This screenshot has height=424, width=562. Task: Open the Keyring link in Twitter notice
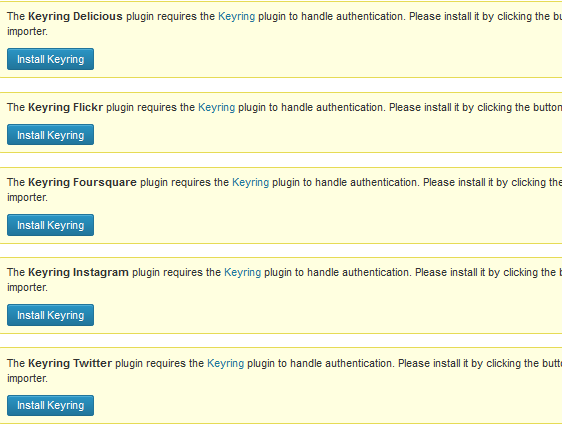tap(226, 363)
